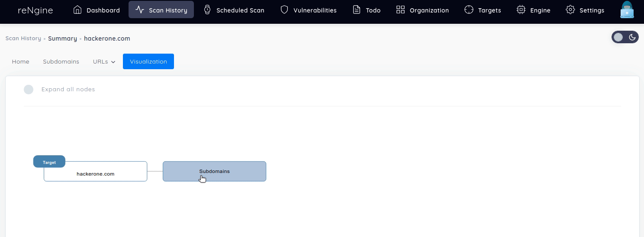Click the Scheduled Scan watch icon
Viewport: 644px width, 237px height.
click(207, 10)
